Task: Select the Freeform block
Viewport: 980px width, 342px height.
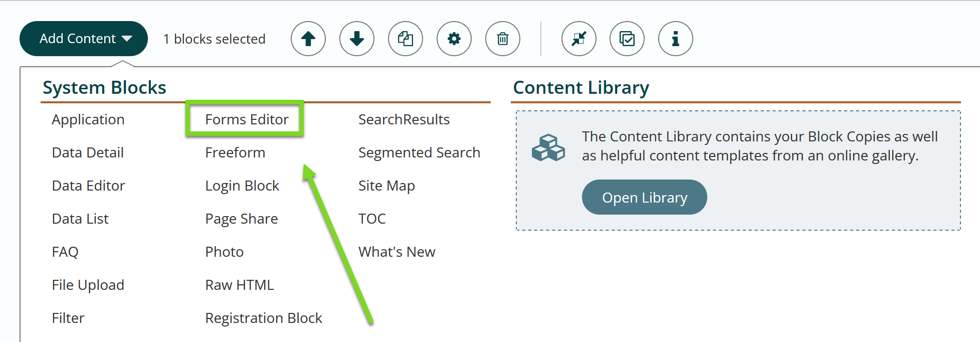Action: click(235, 152)
